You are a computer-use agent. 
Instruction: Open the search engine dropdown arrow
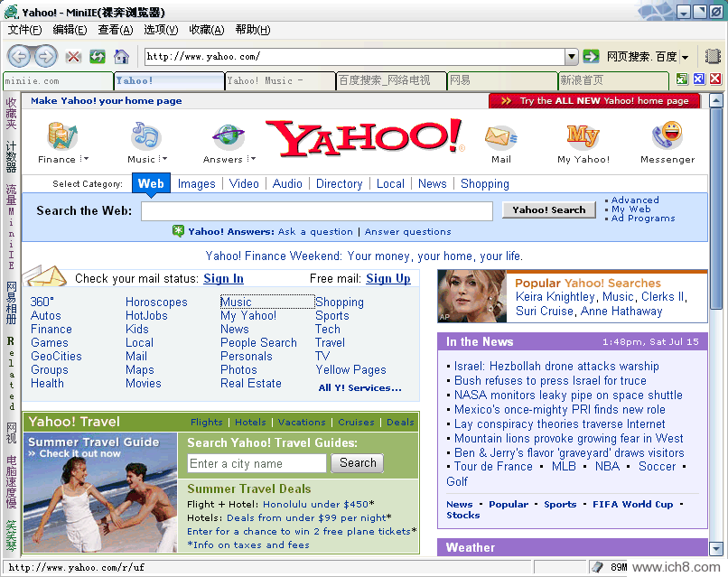[x=686, y=58]
